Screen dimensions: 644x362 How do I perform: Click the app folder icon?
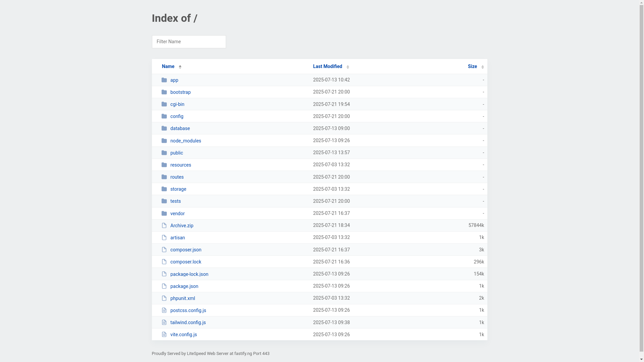tap(164, 80)
